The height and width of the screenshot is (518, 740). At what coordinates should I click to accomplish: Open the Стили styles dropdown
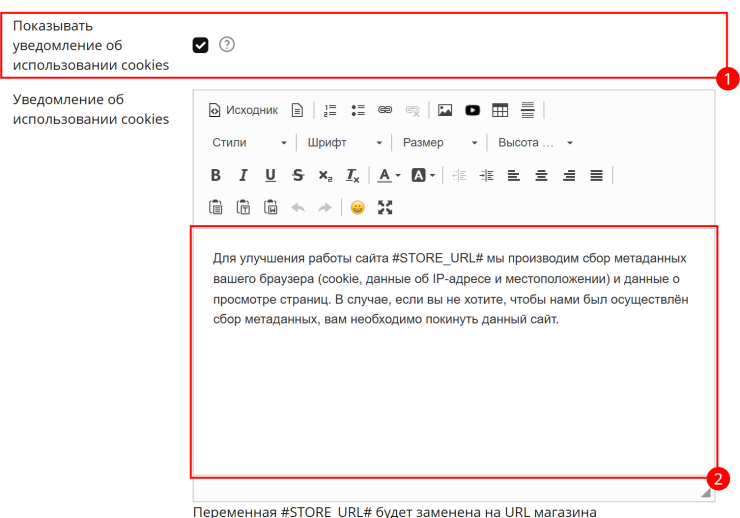click(249, 142)
